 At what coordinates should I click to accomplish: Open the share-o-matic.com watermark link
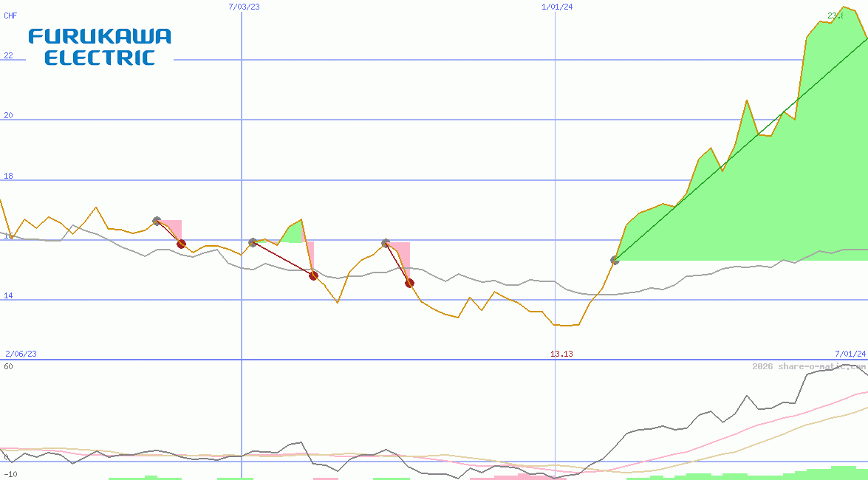[809, 366]
